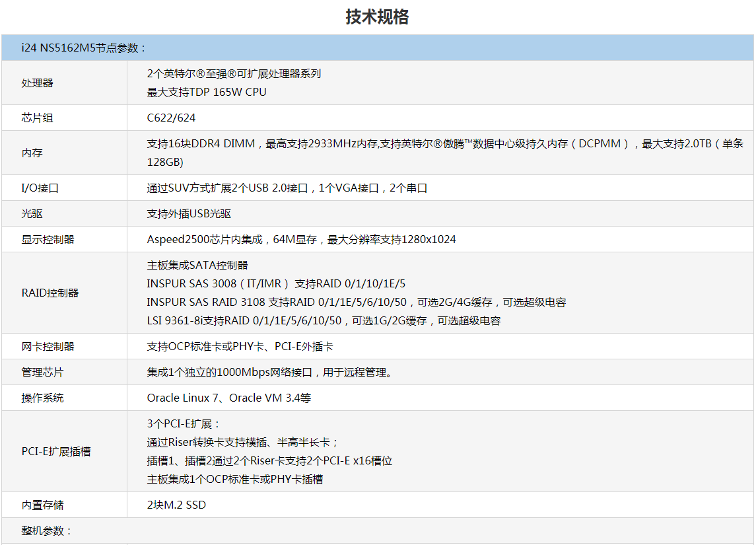Select the value C622/624
The height and width of the screenshot is (545, 756).
[x=171, y=118]
